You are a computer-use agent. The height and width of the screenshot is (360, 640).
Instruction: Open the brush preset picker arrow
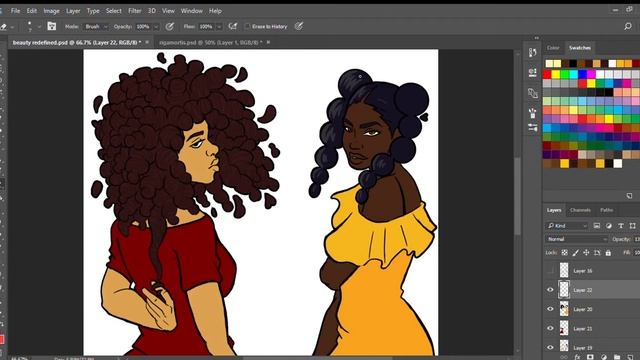(39, 27)
